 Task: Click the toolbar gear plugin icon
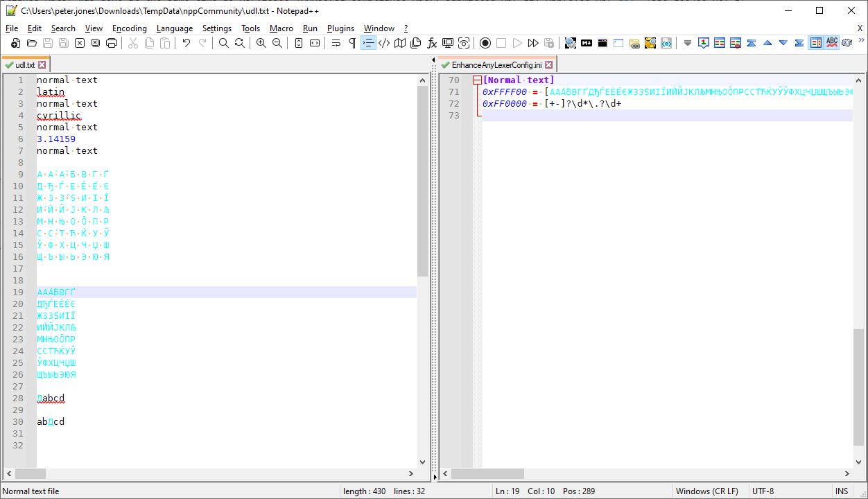(571, 43)
